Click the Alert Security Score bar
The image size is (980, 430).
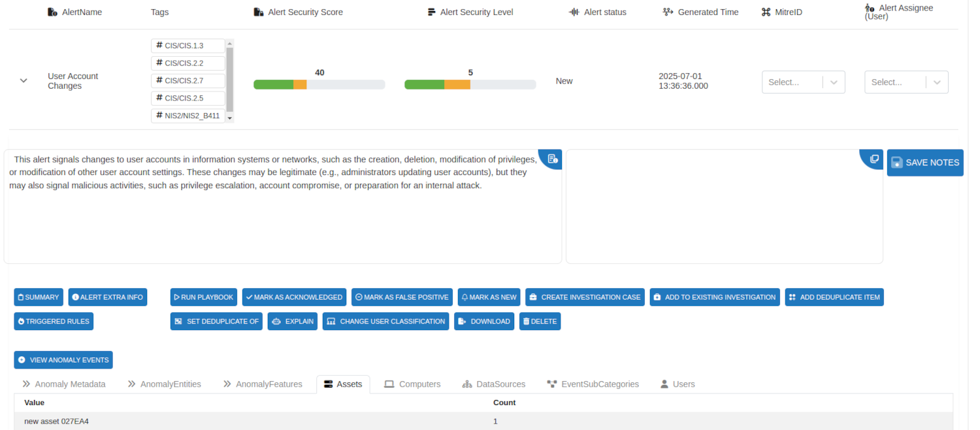tap(319, 84)
